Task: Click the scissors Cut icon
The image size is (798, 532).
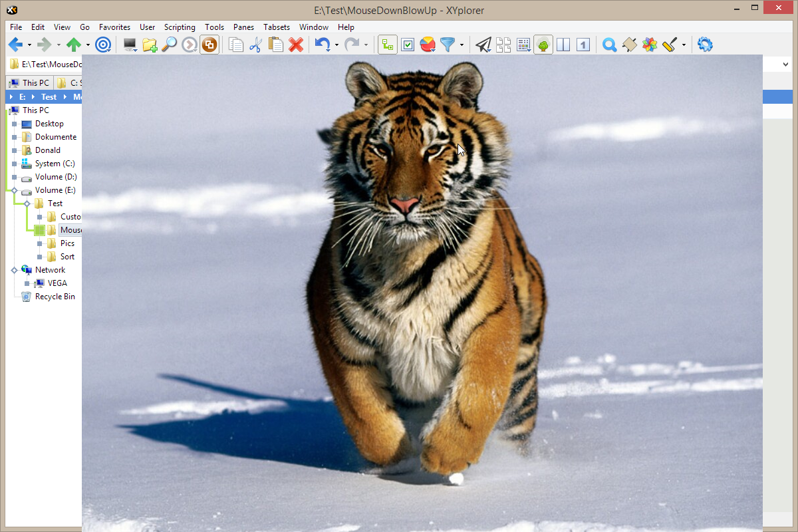Action: [x=256, y=45]
